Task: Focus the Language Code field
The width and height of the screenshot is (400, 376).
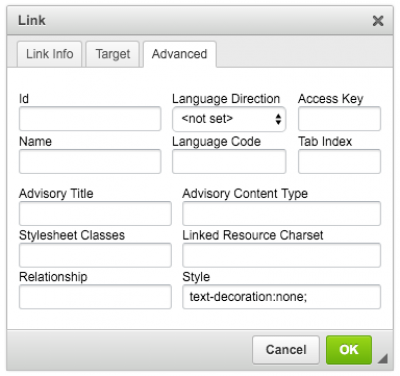Action: click(x=229, y=161)
